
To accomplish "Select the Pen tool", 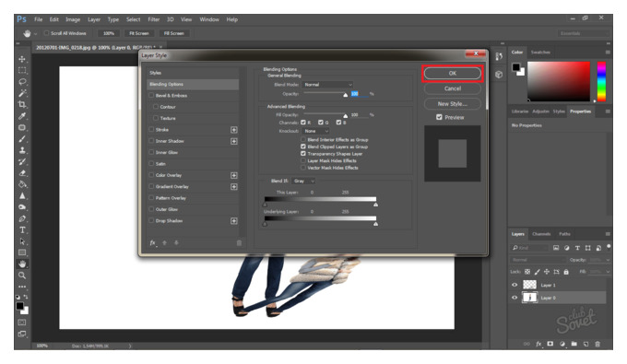I will tap(22, 218).
